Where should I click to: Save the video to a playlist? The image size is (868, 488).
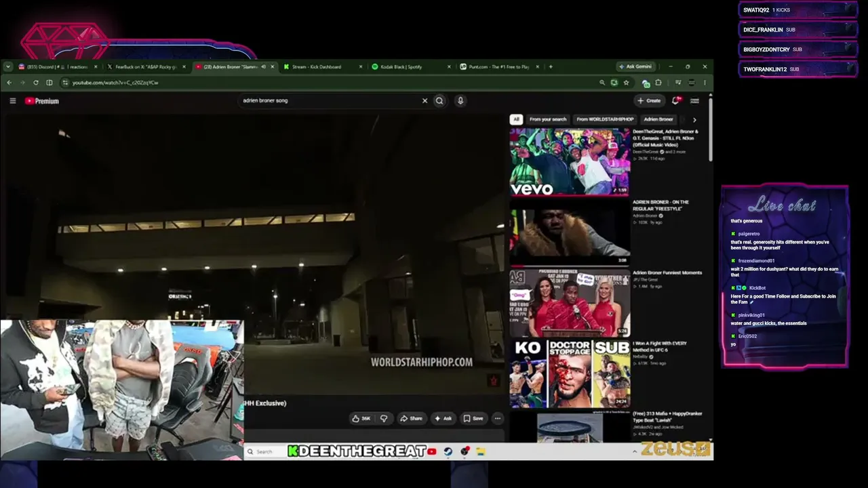tap(473, 418)
